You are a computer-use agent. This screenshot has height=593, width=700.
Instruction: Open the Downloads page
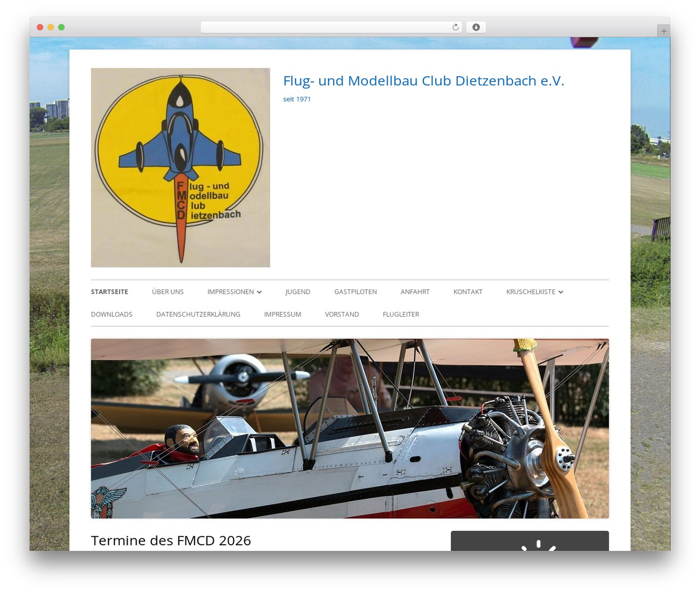pos(112,314)
